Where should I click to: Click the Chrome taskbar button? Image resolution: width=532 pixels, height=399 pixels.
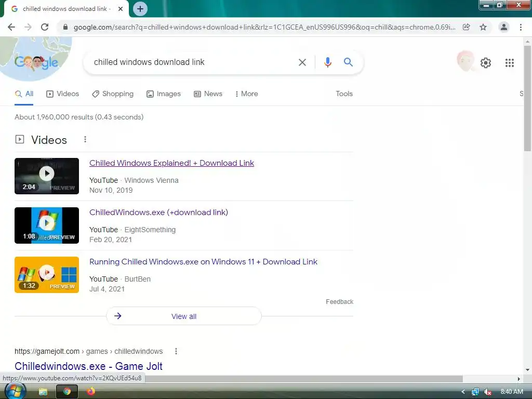(x=67, y=392)
